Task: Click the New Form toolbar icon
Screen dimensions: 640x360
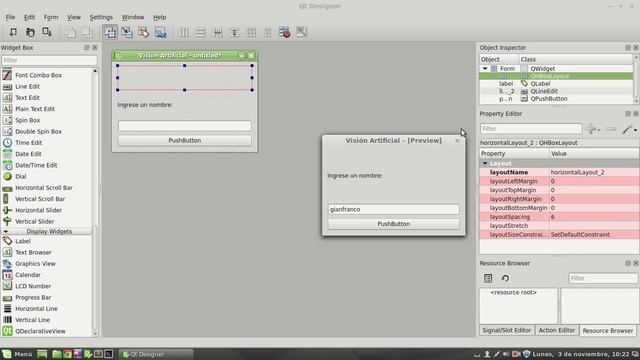Action: (13, 32)
